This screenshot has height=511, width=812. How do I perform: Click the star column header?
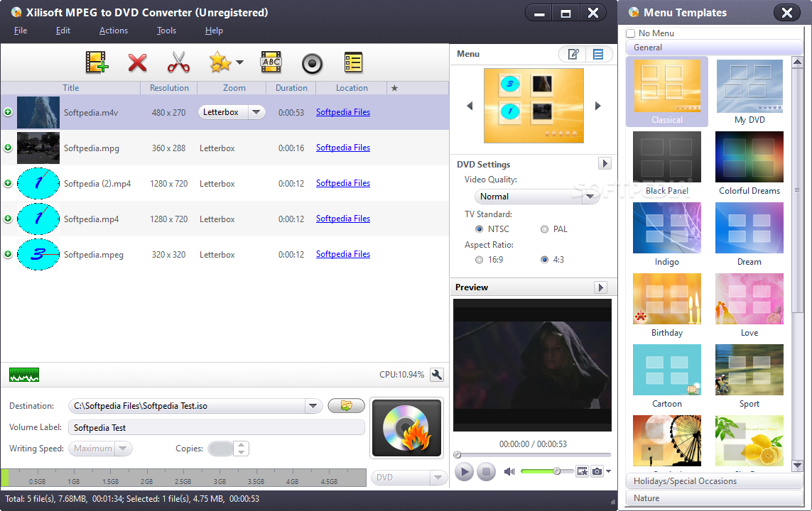click(394, 88)
